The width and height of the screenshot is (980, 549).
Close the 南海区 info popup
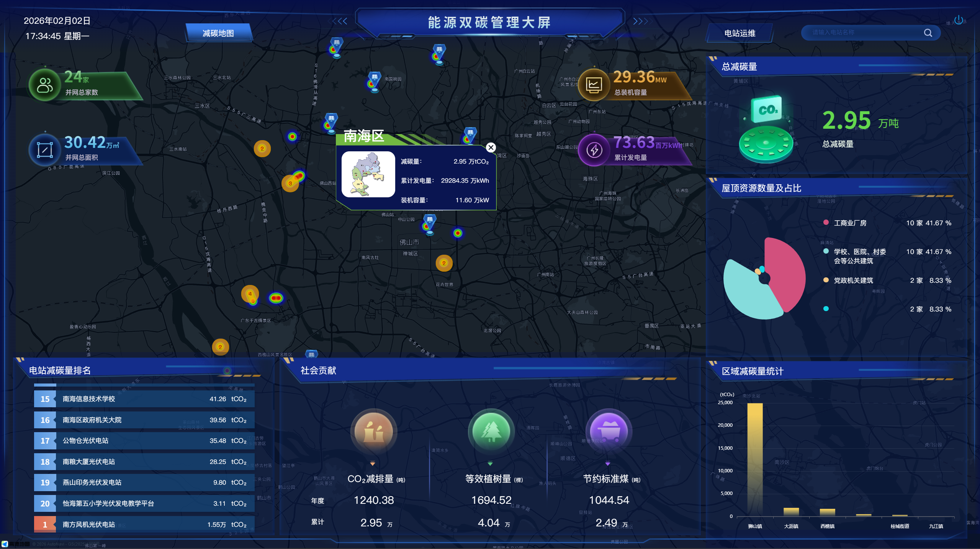pyautogui.click(x=491, y=147)
